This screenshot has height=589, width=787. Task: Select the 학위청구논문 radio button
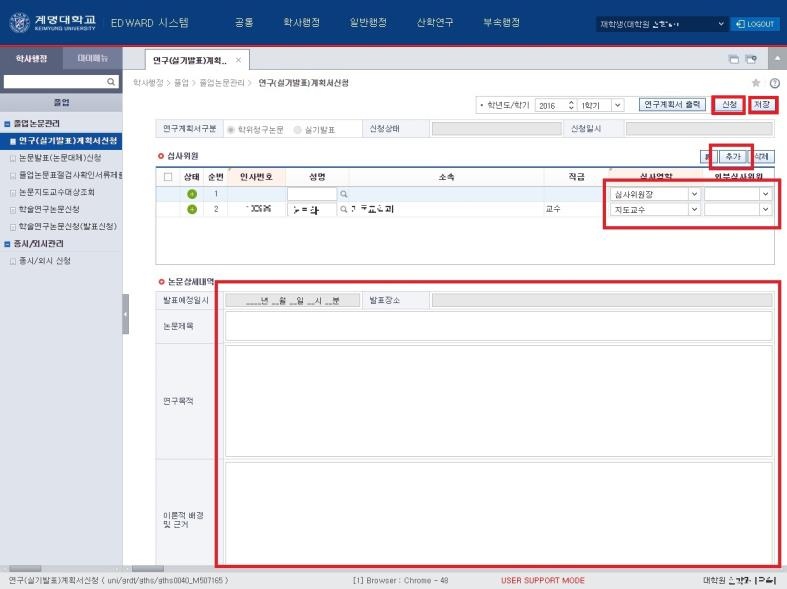(231, 129)
